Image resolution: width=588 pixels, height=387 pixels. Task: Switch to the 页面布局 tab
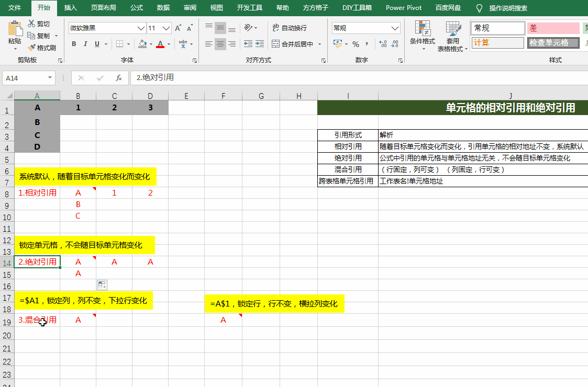tap(103, 7)
